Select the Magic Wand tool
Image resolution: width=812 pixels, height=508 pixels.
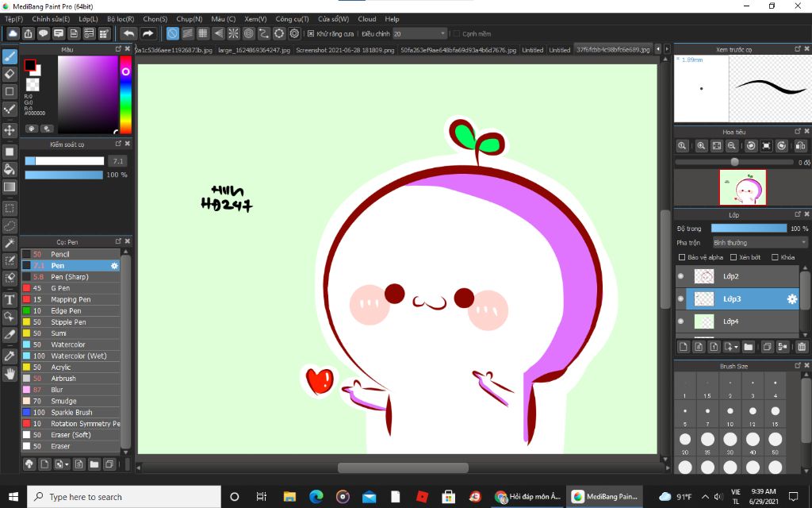click(10, 243)
